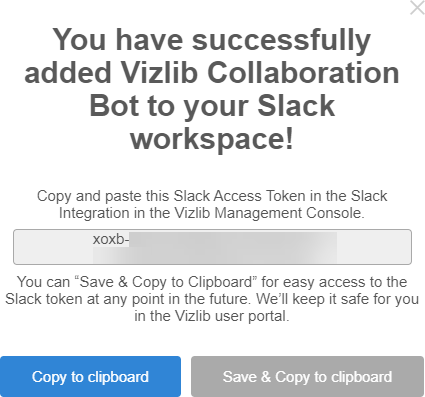This screenshot has width=425, height=397.
Task: Close the dialog with the X icon
Action: coord(417,8)
